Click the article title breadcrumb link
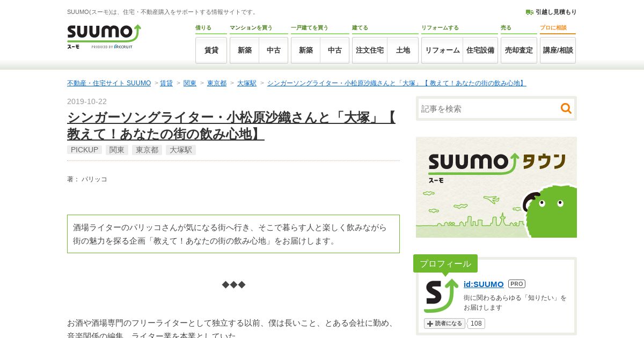Viewport: 644px width, 338px height. [x=397, y=83]
